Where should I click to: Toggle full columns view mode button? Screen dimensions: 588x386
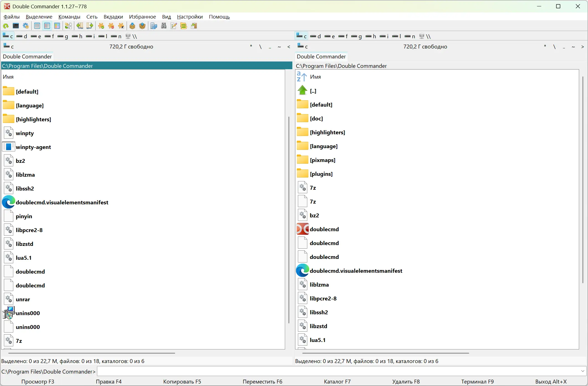click(47, 26)
